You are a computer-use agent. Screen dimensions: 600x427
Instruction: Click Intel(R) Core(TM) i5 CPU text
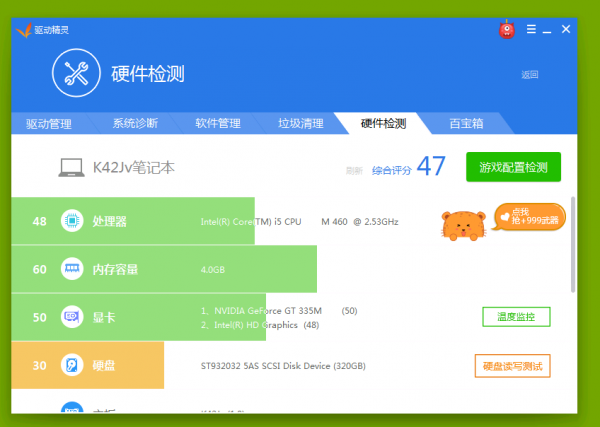(251, 222)
